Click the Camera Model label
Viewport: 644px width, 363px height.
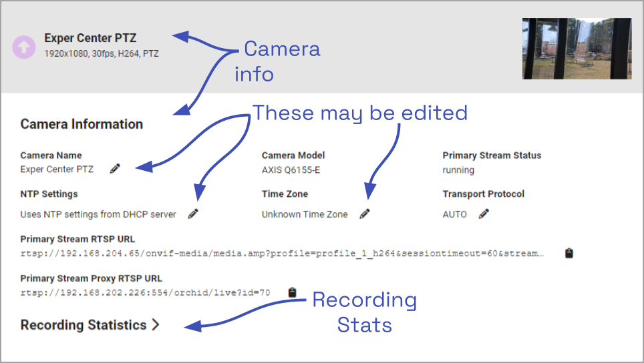point(293,155)
